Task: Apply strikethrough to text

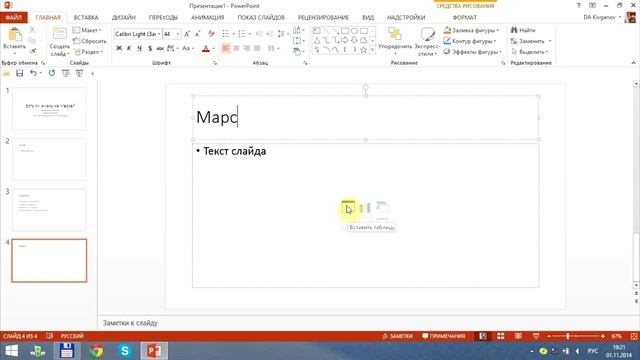Action: click(160, 49)
